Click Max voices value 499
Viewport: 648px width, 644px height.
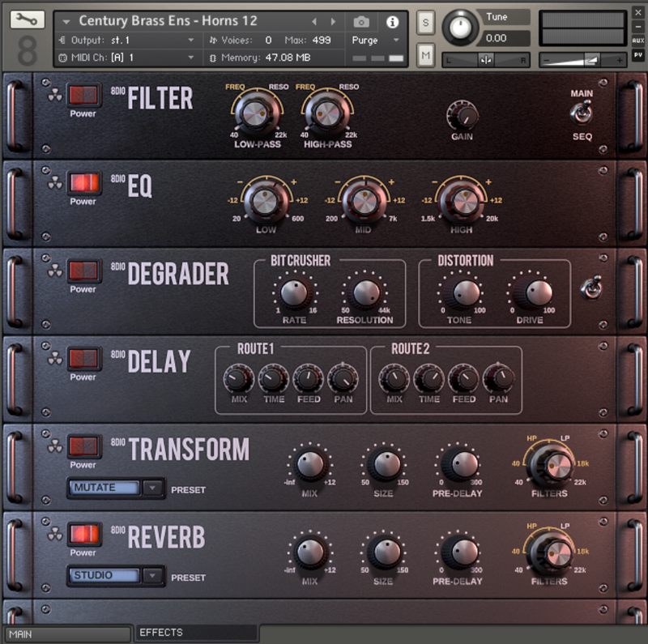[x=321, y=40]
